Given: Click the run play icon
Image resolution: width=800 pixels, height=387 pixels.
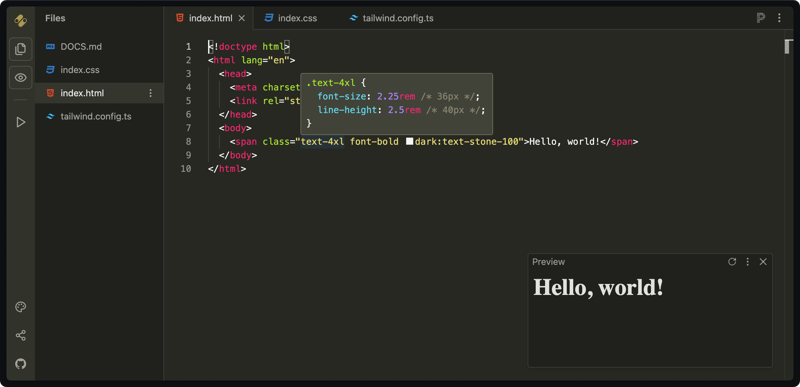Looking at the screenshot, I should [x=20, y=122].
